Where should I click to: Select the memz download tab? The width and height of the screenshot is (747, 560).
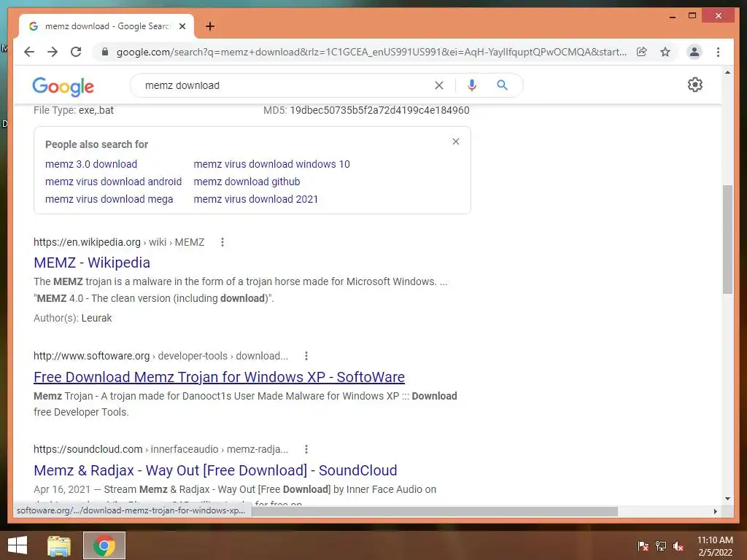click(x=107, y=26)
